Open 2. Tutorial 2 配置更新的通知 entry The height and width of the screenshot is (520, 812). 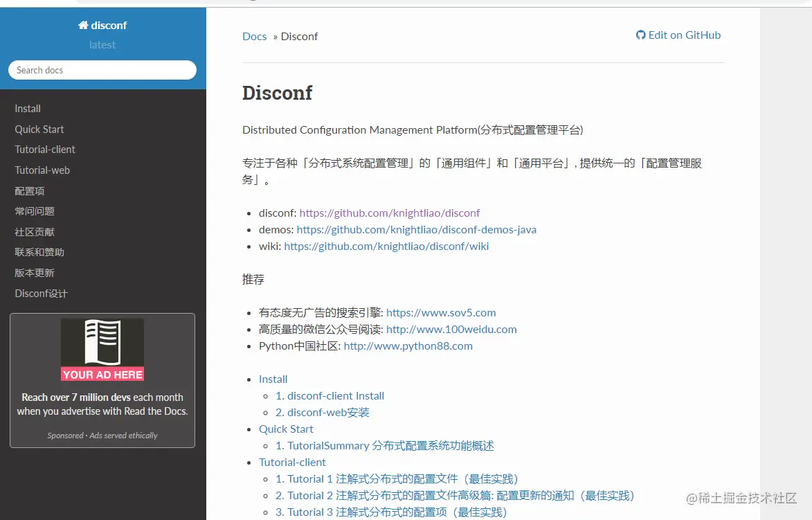pos(455,496)
